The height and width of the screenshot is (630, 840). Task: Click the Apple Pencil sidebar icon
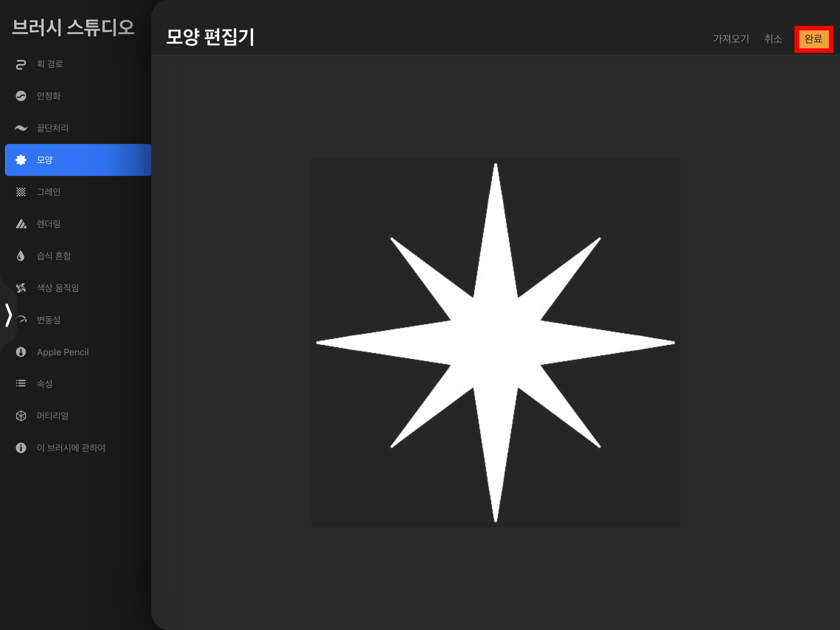(x=21, y=352)
